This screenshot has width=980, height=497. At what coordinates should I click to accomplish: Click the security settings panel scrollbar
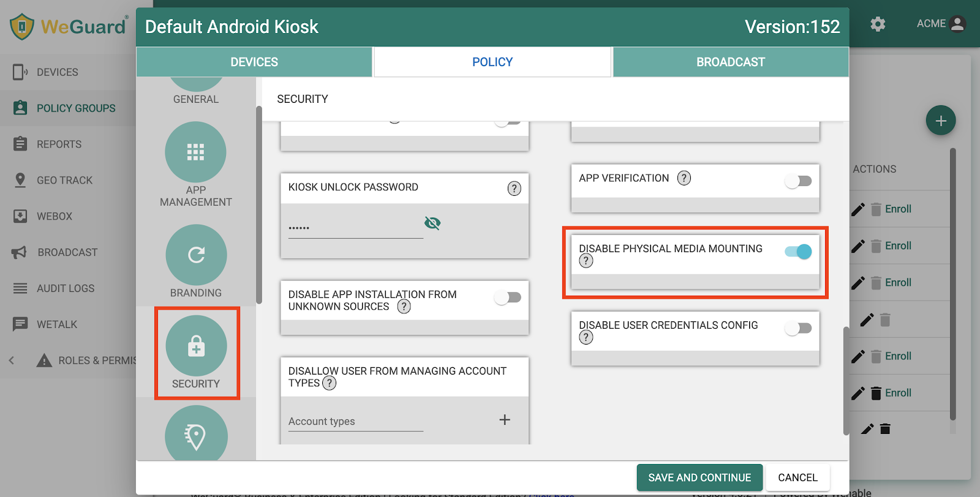pos(846,381)
